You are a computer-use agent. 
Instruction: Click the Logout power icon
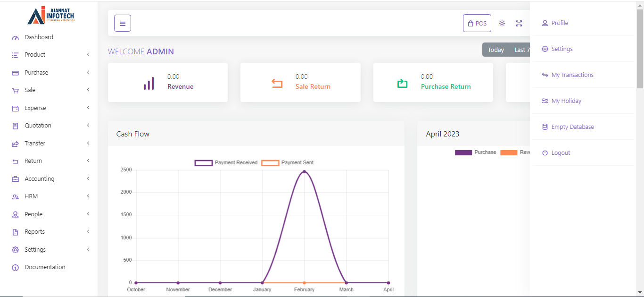(545, 153)
